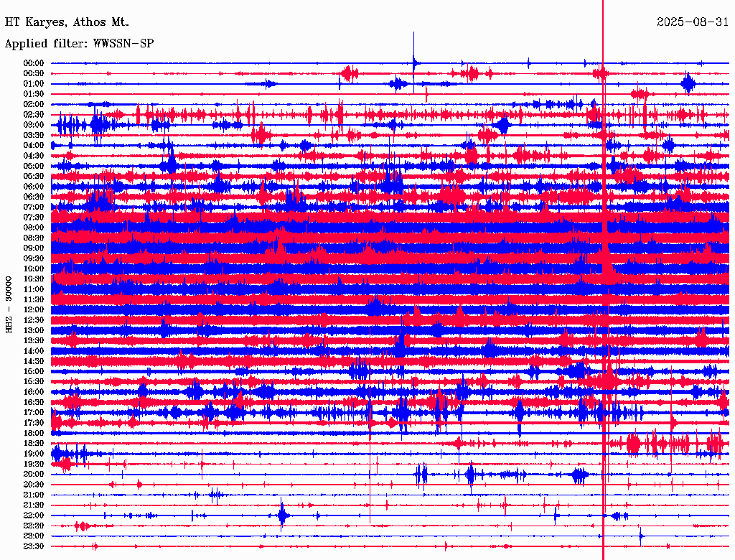This screenshot has height=560, width=735.
Task: Click the tall red vertical event marker line
Action: coord(603,280)
